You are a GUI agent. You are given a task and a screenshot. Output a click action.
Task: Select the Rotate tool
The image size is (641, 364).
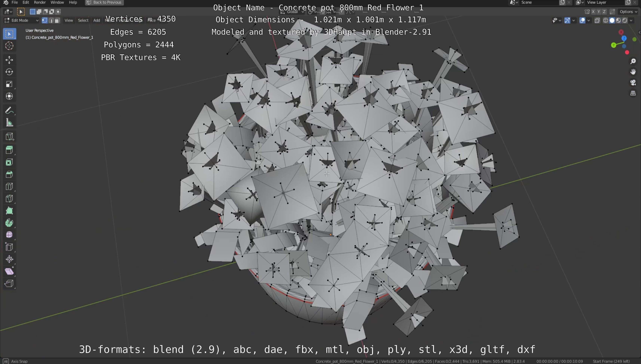point(9,72)
